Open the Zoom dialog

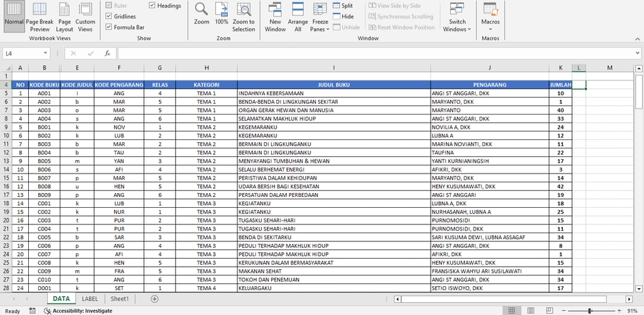click(x=202, y=14)
